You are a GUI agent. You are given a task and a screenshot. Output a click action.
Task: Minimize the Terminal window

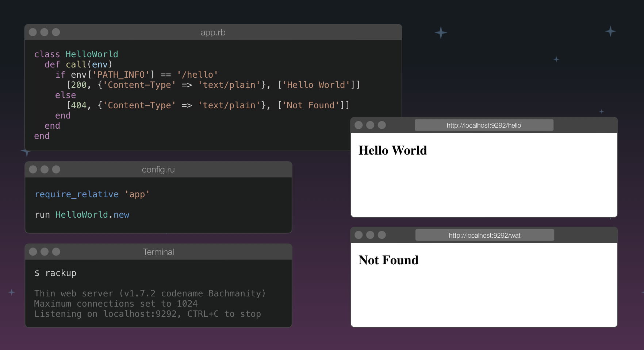point(45,252)
